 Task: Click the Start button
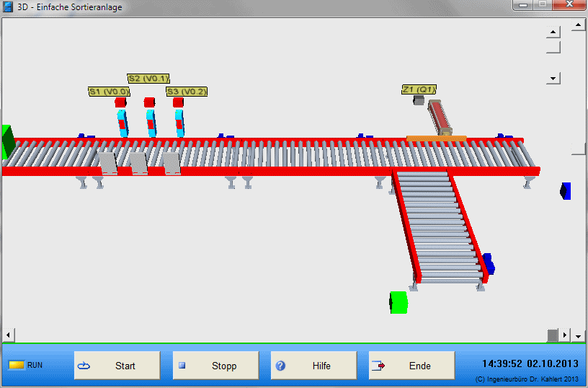coord(117,365)
